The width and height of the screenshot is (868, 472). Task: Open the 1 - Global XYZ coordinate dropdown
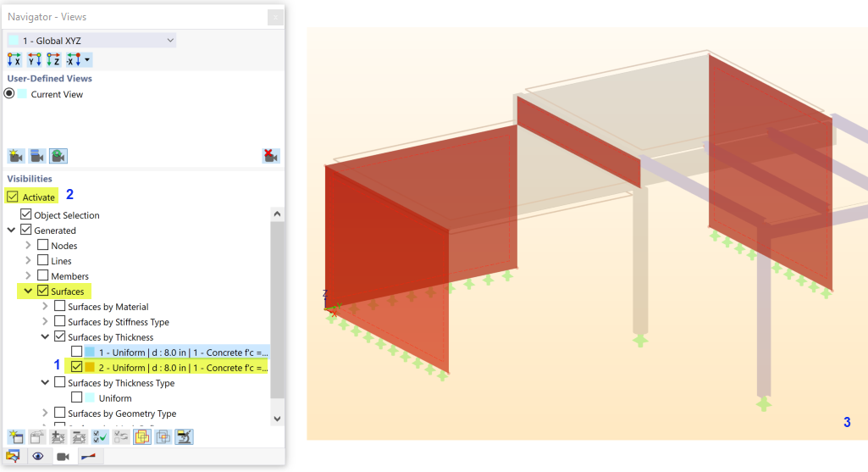pyautogui.click(x=91, y=41)
